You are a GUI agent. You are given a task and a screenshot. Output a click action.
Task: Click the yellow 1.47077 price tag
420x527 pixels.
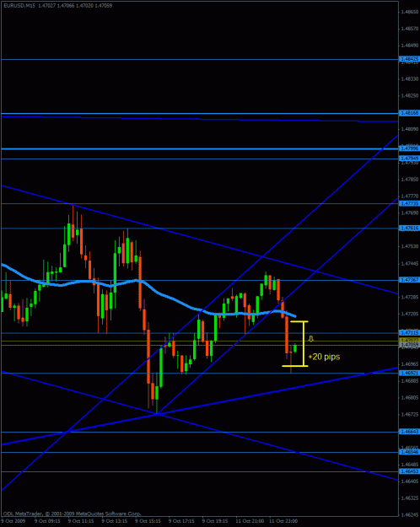tap(409, 341)
